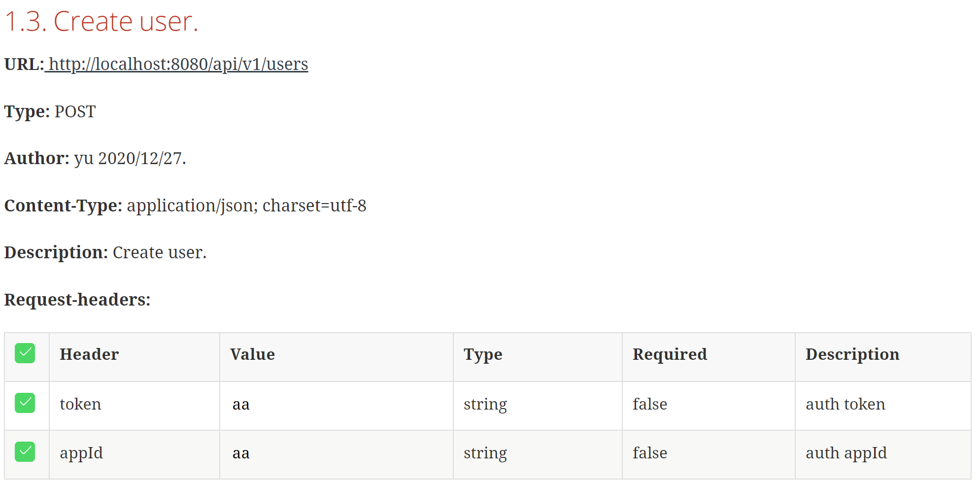
Task: Toggle the select-all checkbox in table header
Action: pos(25,353)
